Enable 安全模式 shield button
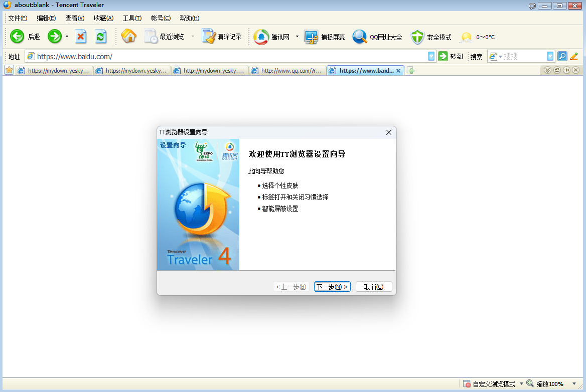Image resolution: width=586 pixels, height=392 pixels. coord(431,37)
